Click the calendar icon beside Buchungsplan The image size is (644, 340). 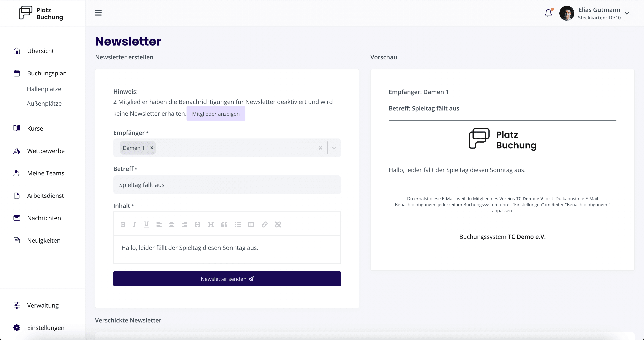[x=17, y=73]
